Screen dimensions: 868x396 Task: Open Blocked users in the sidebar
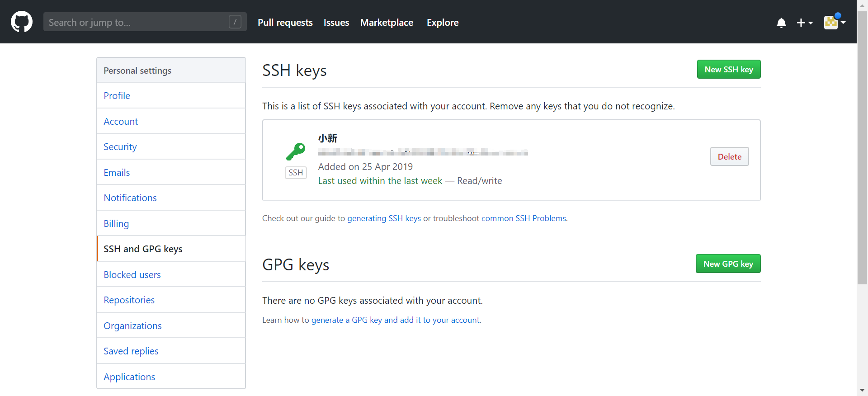tap(171, 274)
